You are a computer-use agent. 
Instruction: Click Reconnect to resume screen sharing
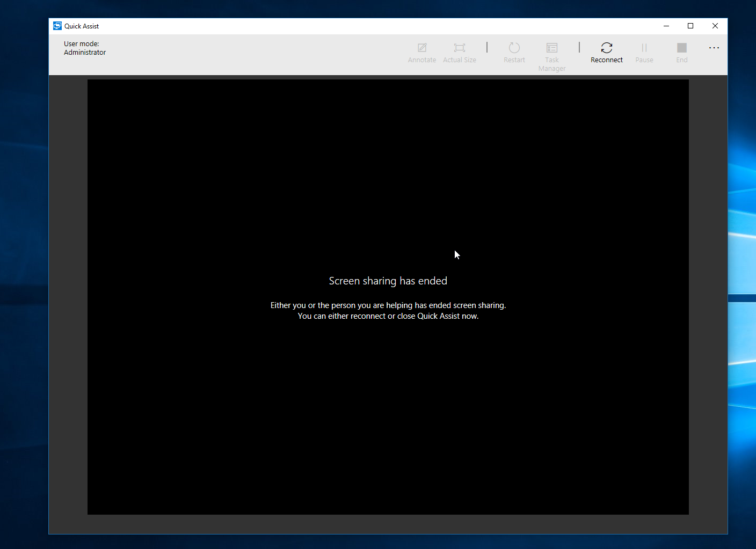coord(607,48)
